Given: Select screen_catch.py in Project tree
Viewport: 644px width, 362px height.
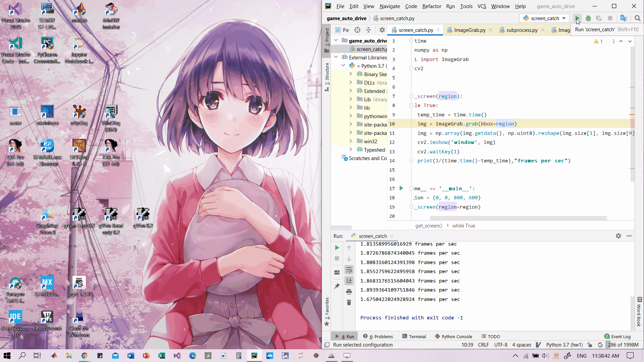Looking at the screenshot, I should click(367, 49).
